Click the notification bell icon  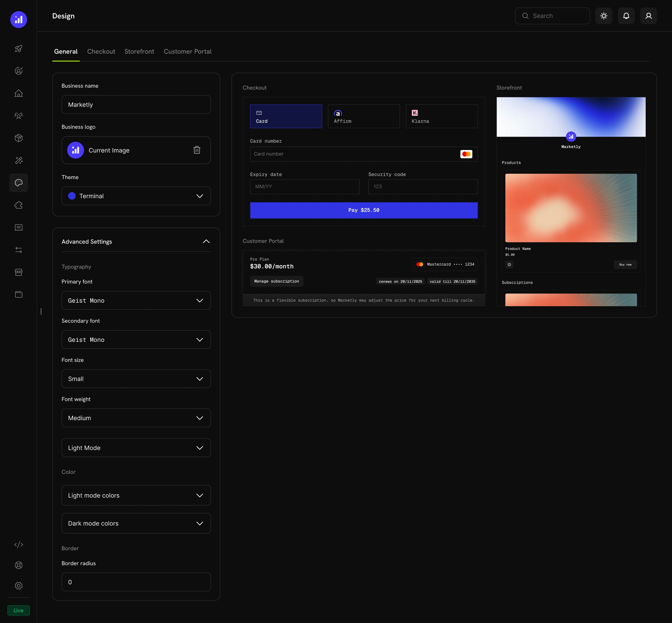pyautogui.click(x=626, y=16)
